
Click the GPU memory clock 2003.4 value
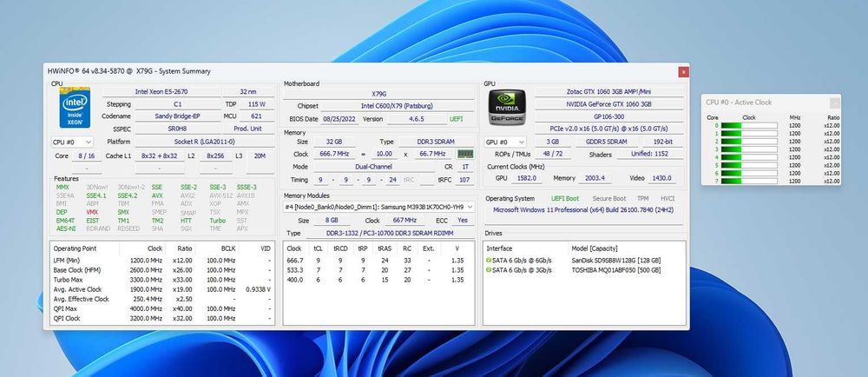(x=595, y=178)
